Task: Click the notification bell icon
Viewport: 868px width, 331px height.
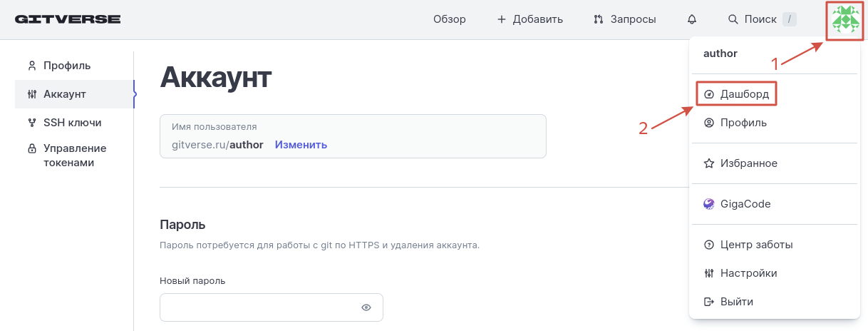Action: point(692,19)
